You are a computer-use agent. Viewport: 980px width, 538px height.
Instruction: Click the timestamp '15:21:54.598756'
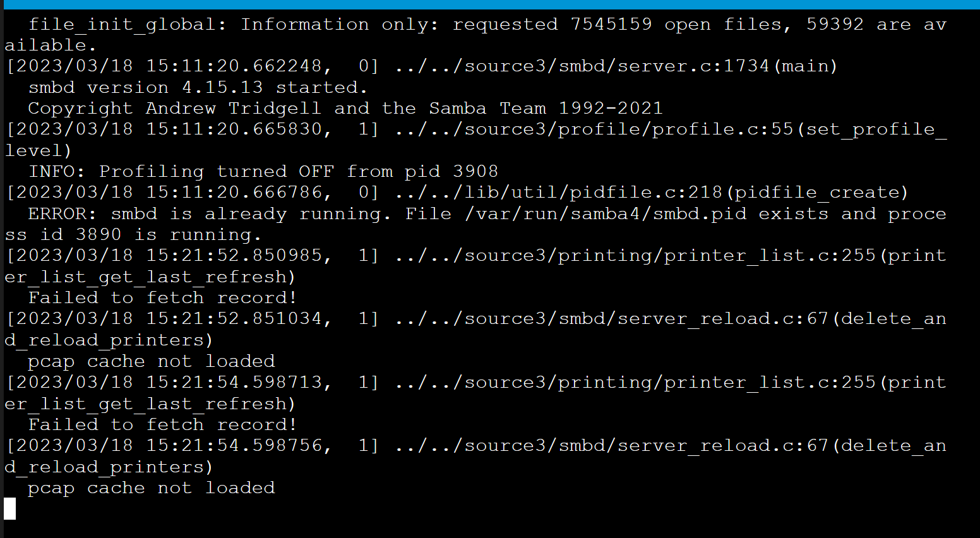pos(234,446)
